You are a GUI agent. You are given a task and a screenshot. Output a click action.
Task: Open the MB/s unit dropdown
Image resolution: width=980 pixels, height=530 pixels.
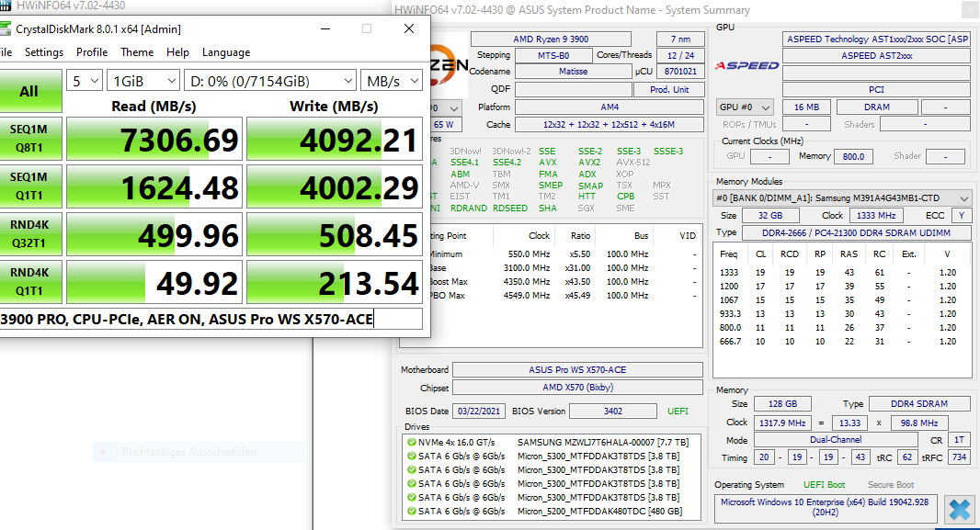point(392,81)
